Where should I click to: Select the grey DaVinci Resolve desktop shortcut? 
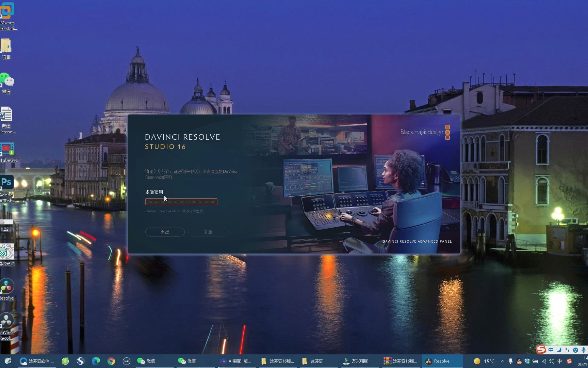coord(7,326)
